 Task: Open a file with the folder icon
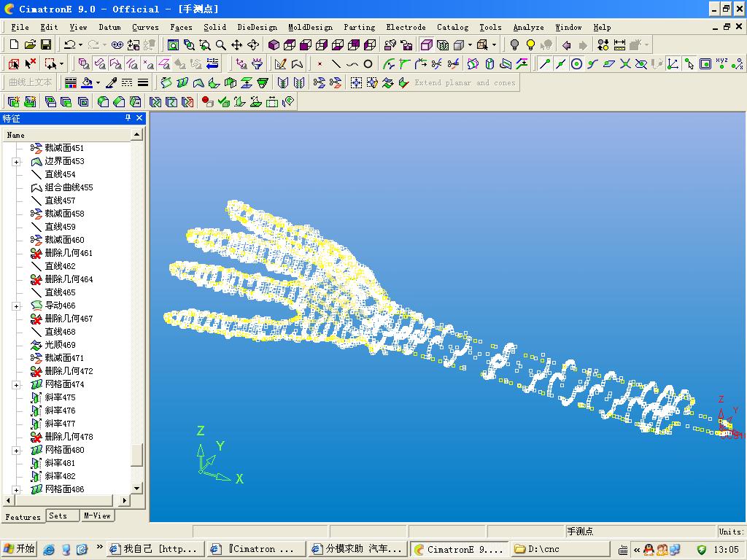30,44
